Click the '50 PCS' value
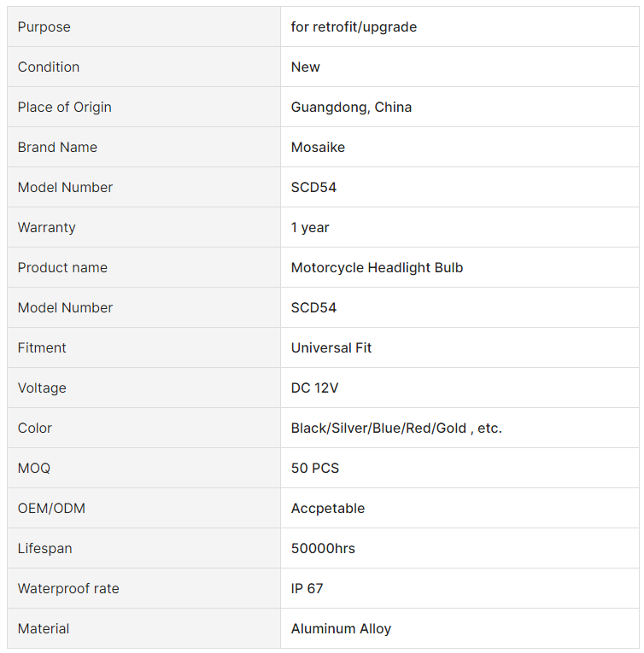This screenshot has width=644, height=653. pyautogui.click(x=314, y=468)
